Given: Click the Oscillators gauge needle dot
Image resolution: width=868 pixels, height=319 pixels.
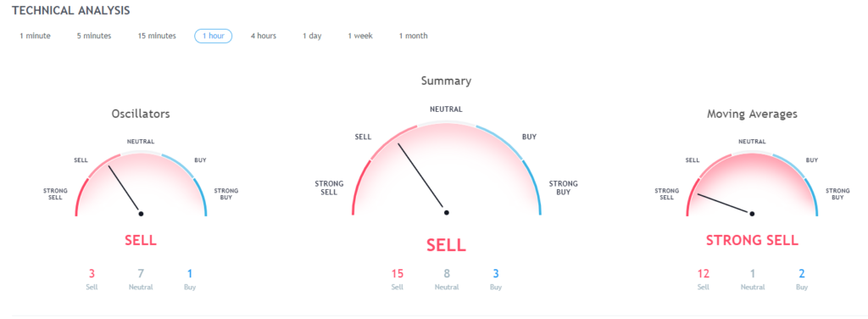Looking at the screenshot, I should (141, 214).
